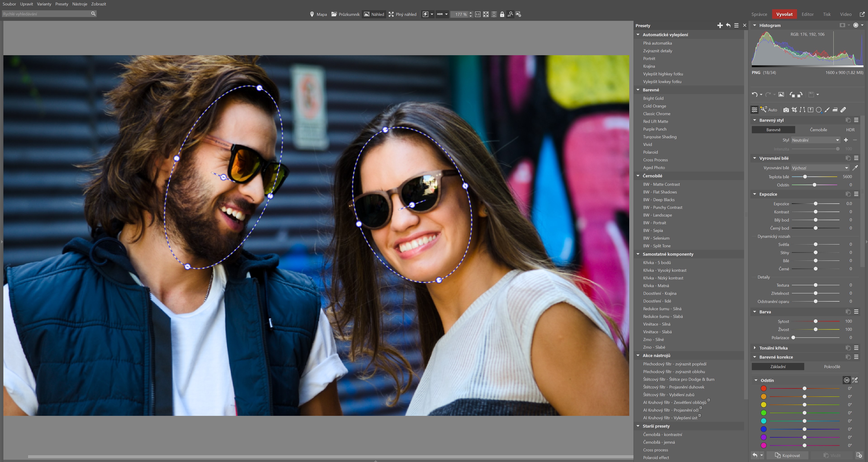The image size is (868, 462).
Task: Select the retouching bandage tool
Action: (843, 110)
